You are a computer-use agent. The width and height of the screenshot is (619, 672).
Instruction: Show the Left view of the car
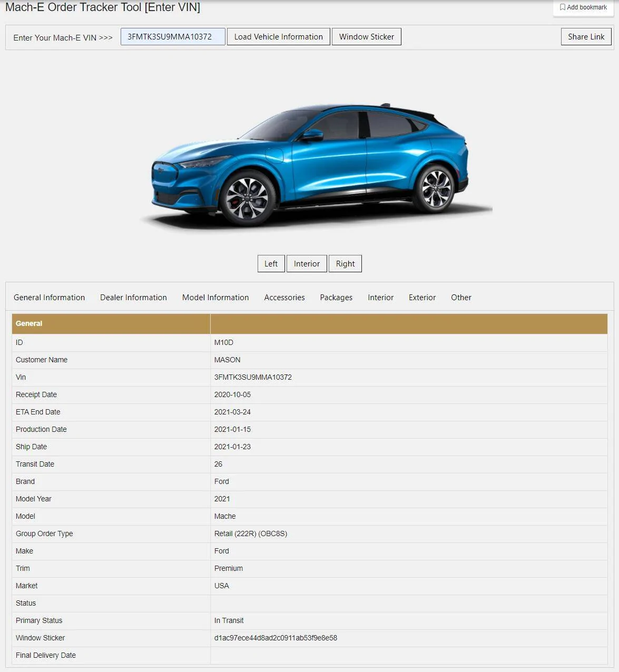pyautogui.click(x=271, y=264)
